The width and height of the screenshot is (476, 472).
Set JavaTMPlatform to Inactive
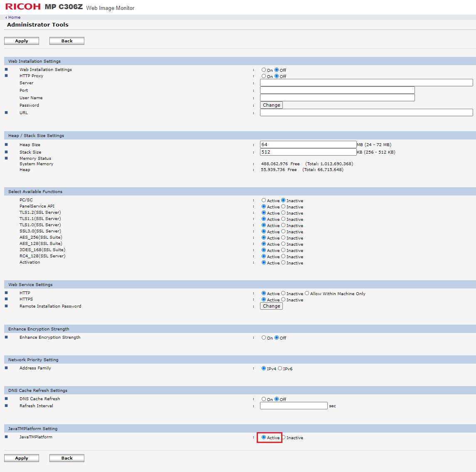[284, 438]
